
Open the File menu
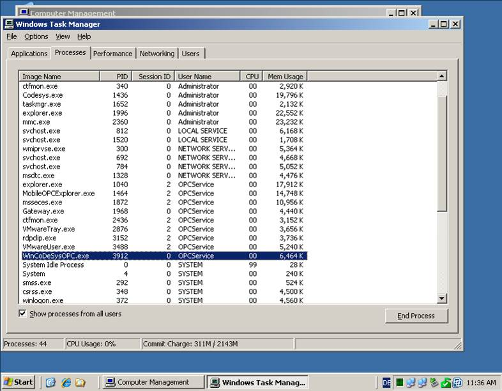click(12, 37)
